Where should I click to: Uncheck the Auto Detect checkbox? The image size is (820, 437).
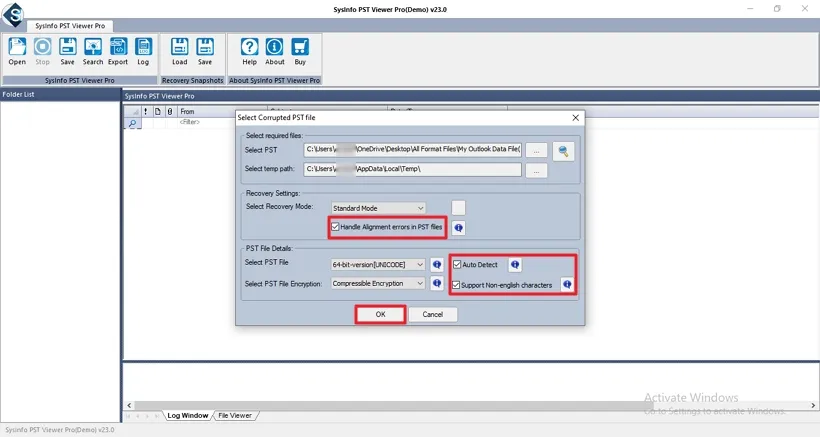(x=457, y=264)
